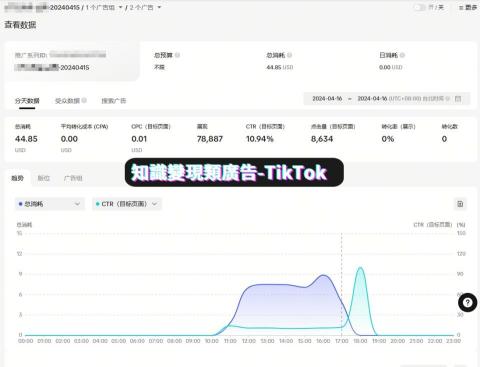
Task: Click the 查看数据 page heading
Action: pos(20,25)
